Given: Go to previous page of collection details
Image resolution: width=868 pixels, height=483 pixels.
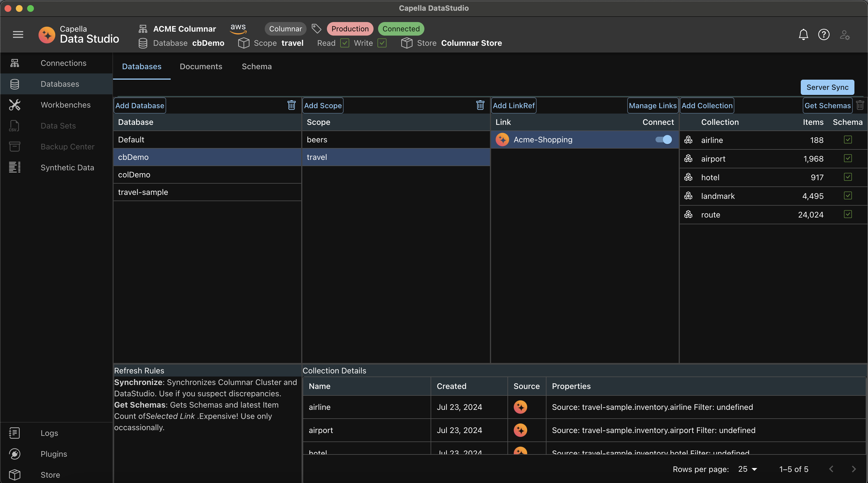Looking at the screenshot, I should pyautogui.click(x=831, y=469).
